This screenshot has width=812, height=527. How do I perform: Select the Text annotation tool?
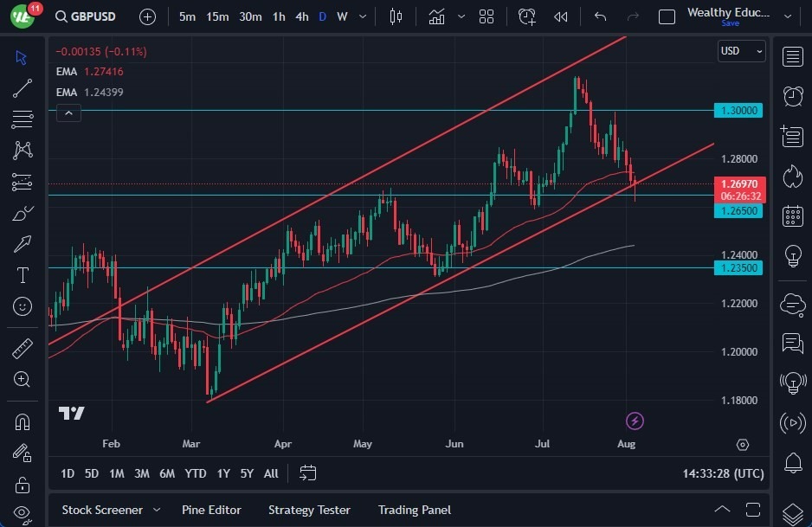click(x=22, y=275)
